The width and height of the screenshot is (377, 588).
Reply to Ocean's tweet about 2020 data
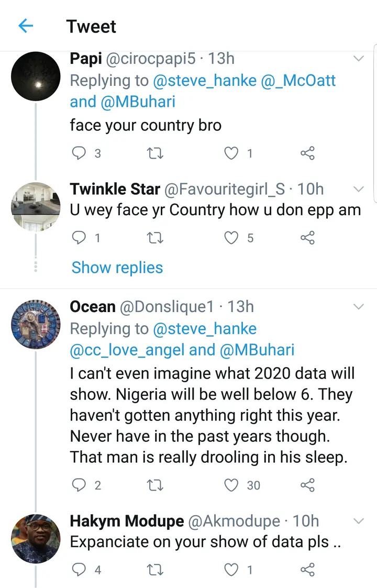(x=79, y=485)
